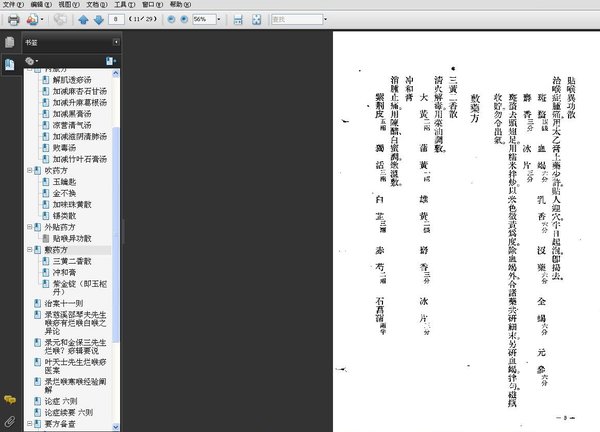
Task: Click the scrolling pages fit-width icon
Action: (238, 19)
